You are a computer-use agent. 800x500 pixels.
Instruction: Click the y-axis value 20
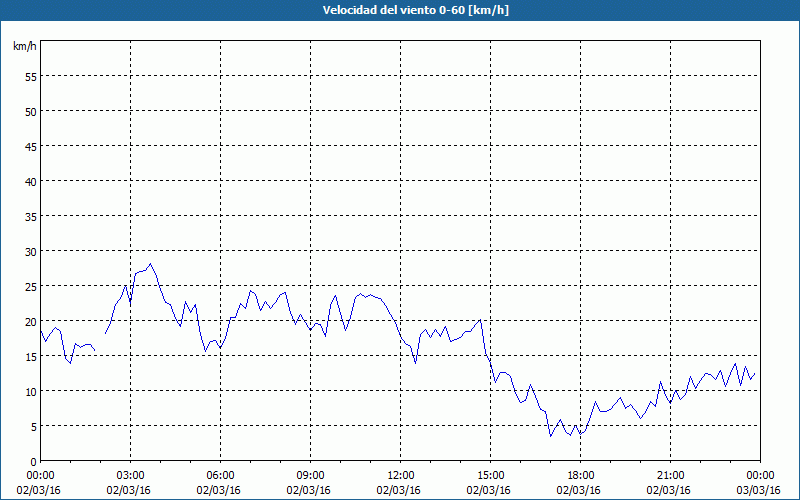click(x=30, y=321)
